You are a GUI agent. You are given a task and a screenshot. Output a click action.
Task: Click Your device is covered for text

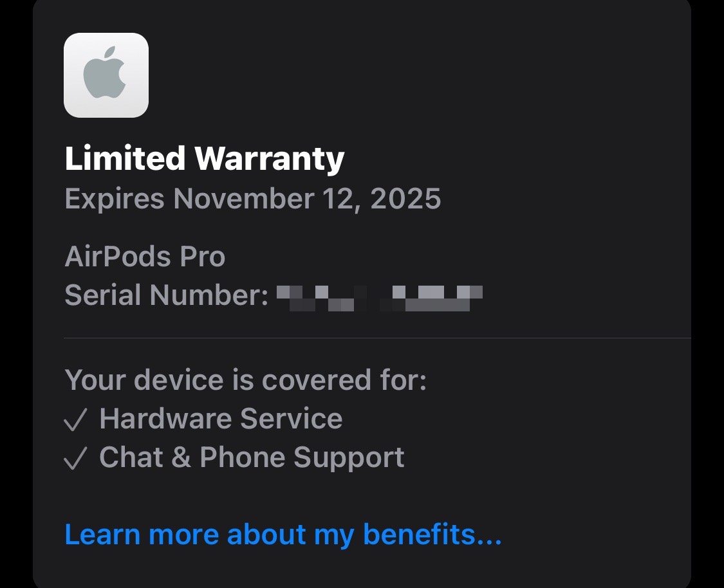246,380
